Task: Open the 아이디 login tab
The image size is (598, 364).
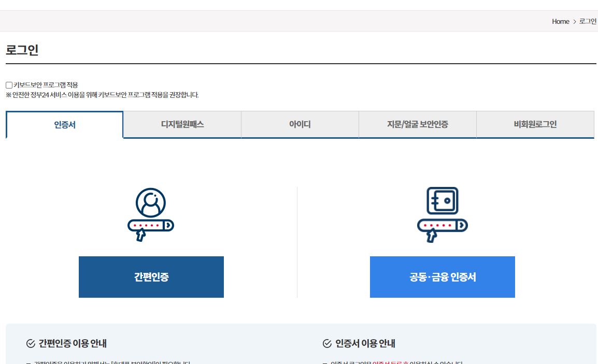Action: coord(300,124)
